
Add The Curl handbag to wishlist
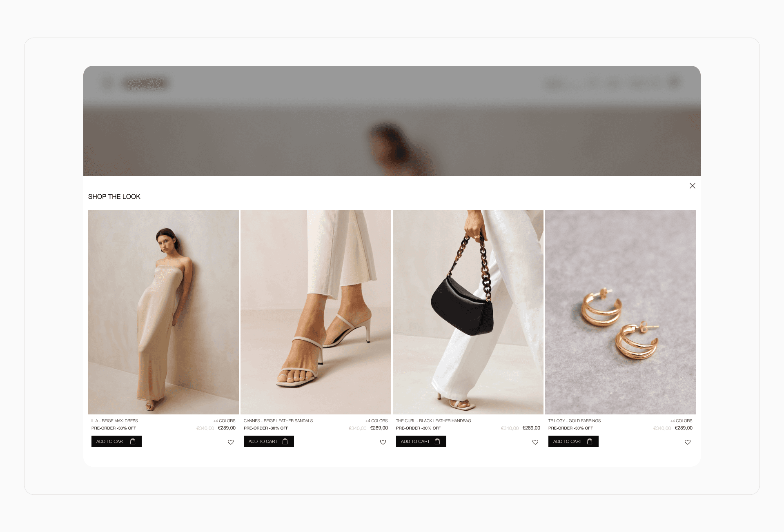point(535,442)
